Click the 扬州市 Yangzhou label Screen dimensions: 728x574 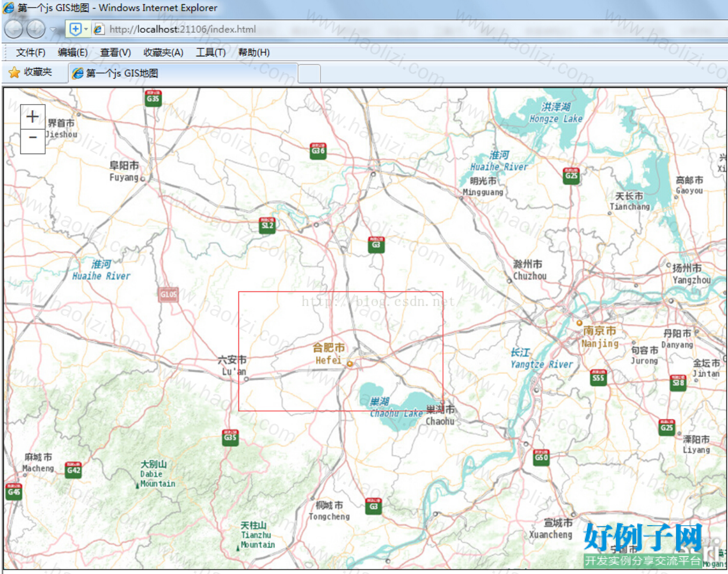point(691,274)
